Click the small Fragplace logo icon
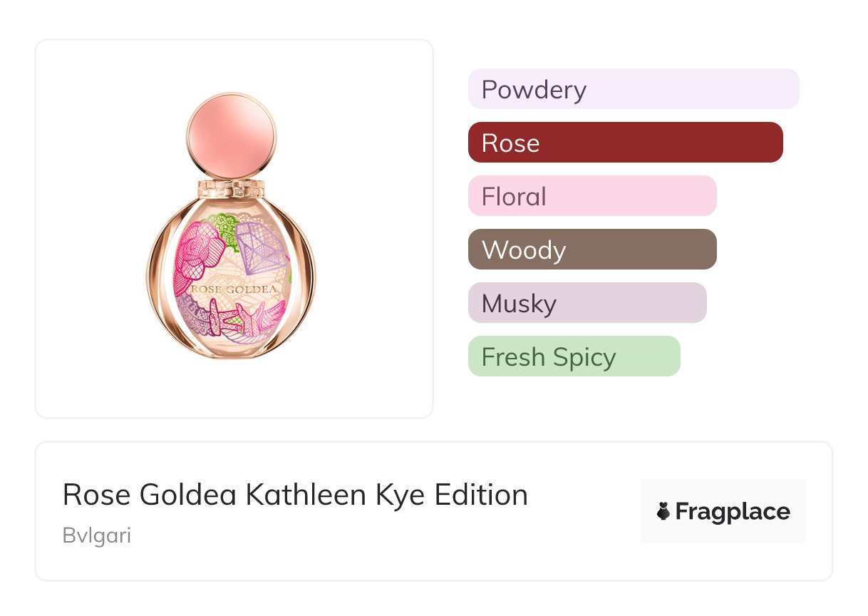The height and width of the screenshot is (616, 868). point(663,511)
